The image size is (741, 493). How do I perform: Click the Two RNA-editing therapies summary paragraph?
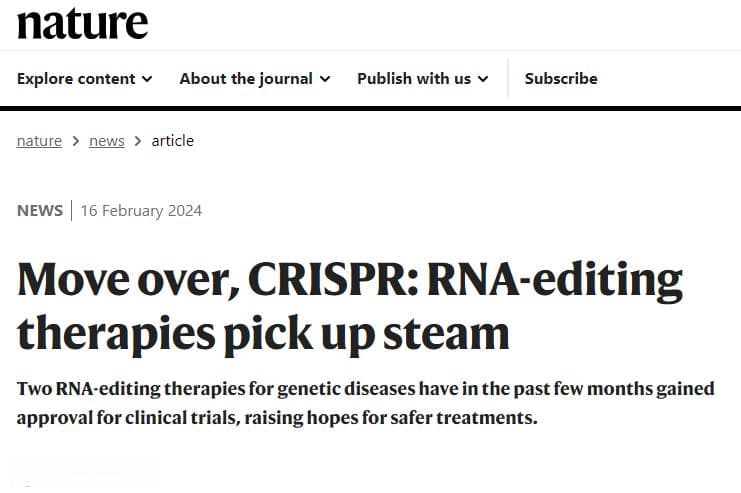coord(365,403)
